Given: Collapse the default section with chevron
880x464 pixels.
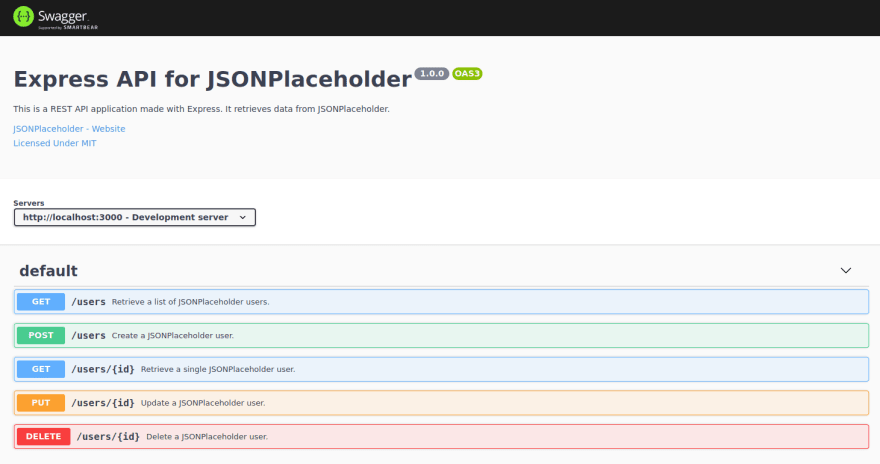Looking at the screenshot, I should [846, 270].
